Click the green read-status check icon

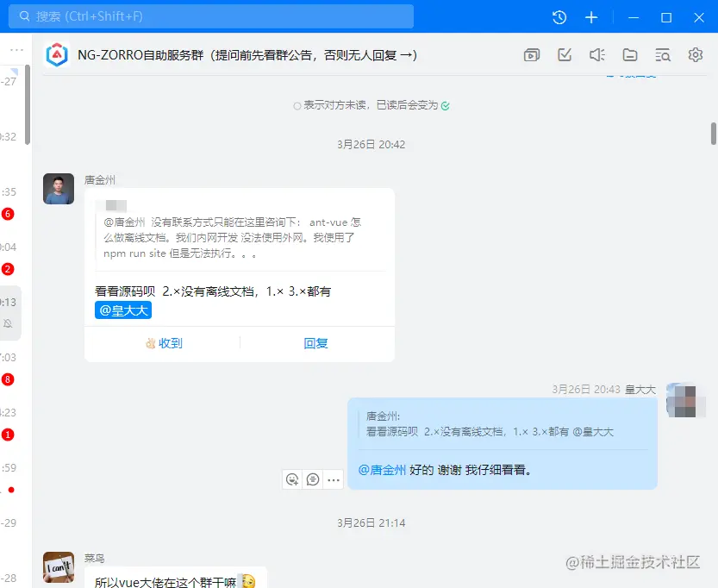(x=445, y=106)
